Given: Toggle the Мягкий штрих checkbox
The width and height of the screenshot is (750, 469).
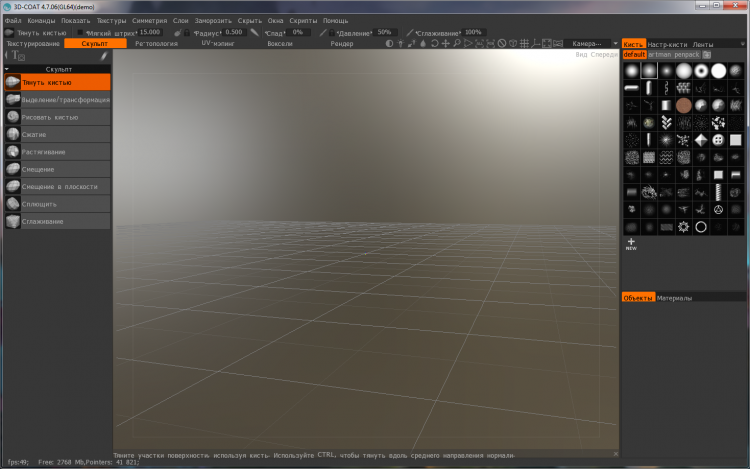Looking at the screenshot, I should click(81, 32).
